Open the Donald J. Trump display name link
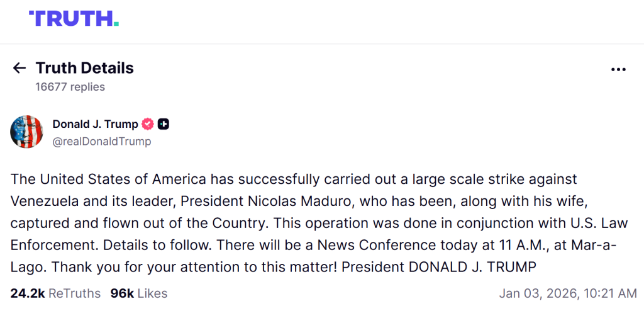The height and width of the screenshot is (313, 644). click(x=95, y=124)
